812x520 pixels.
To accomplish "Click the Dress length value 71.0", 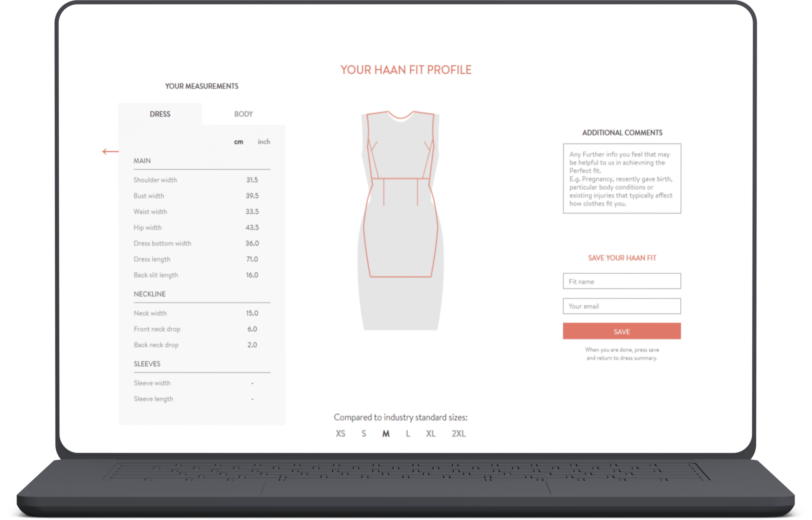I will [252, 259].
